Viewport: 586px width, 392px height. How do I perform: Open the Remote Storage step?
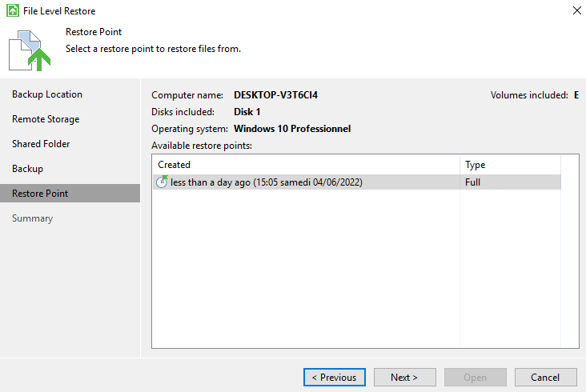pyautogui.click(x=46, y=119)
